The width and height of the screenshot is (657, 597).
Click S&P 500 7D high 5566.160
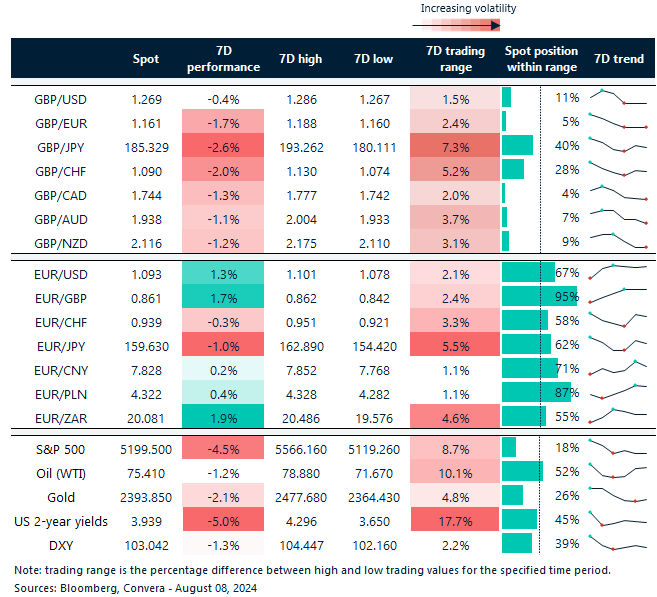tap(301, 450)
